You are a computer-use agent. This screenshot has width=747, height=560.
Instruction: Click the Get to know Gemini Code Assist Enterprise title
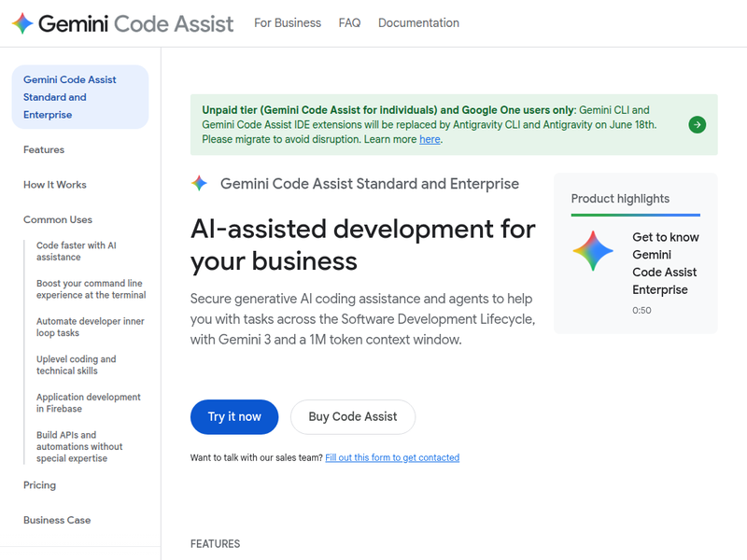(665, 263)
